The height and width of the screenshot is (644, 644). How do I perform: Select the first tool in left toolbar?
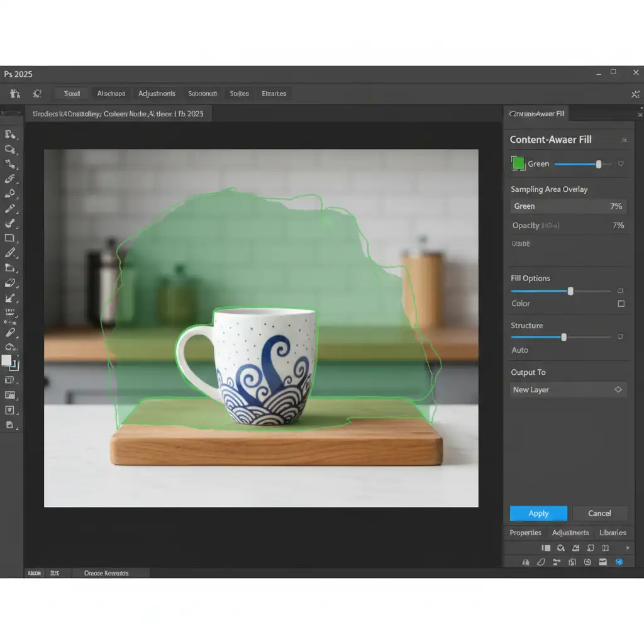(10, 134)
